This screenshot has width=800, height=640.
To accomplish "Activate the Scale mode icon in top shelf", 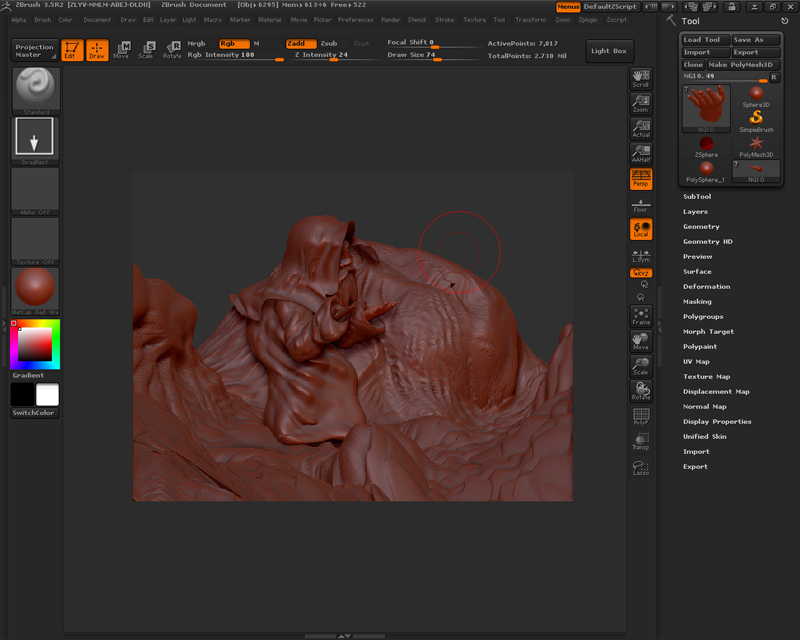I will 146,49.
